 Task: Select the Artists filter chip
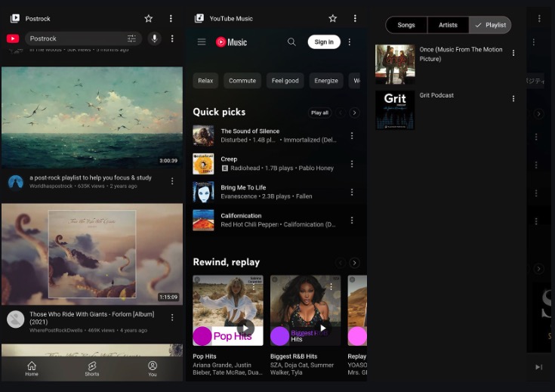point(448,25)
